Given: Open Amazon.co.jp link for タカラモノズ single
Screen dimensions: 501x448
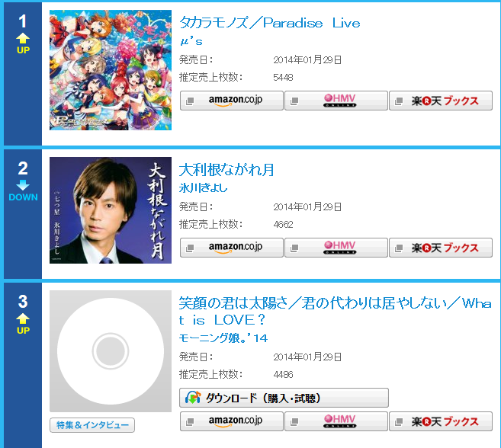Looking at the screenshot, I should [x=232, y=101].
